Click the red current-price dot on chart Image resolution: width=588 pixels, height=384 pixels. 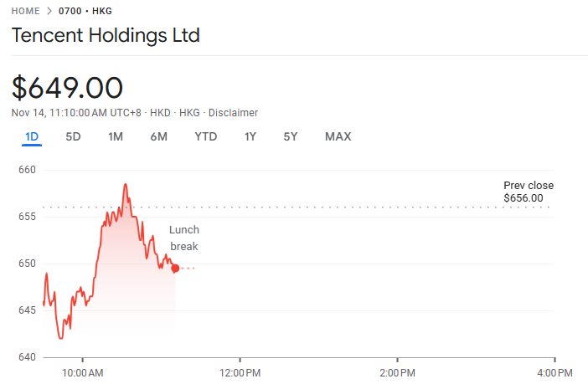tap(175, 268)
